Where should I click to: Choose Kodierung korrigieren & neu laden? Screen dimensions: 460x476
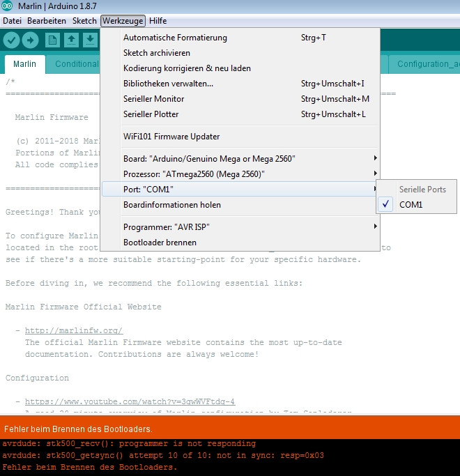(x=240, y=68)
